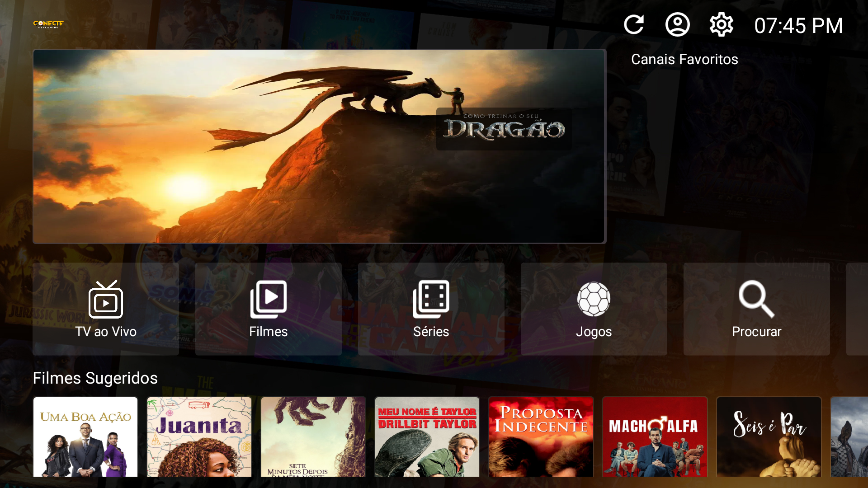Select Uma Boa Ação movie poster
The image size is (868, 488).
click(85, 436)
